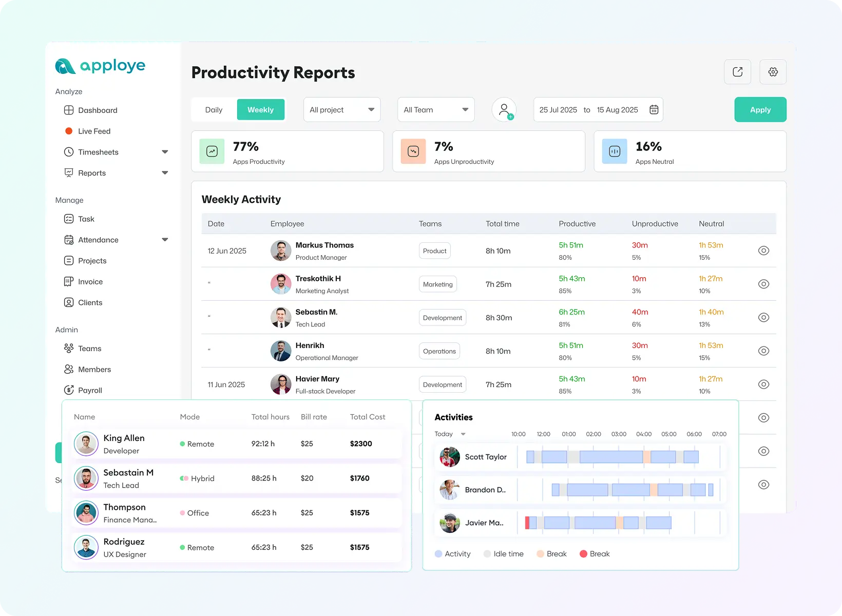Select the Live Feed icon
This screenshot has height=616, width=842.
pos(69,131)
